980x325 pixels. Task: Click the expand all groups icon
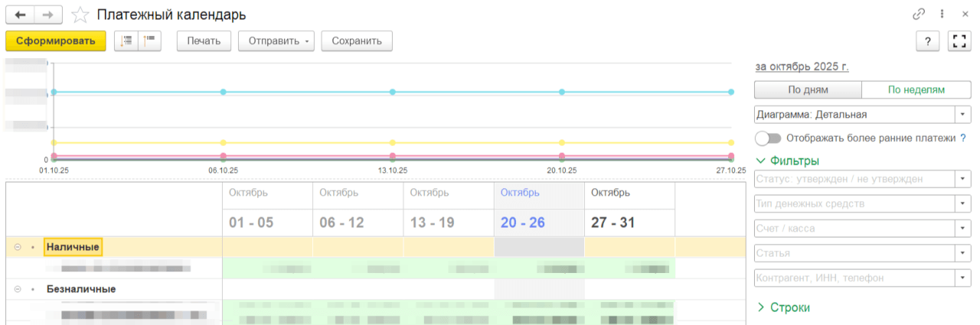[149, 41]
